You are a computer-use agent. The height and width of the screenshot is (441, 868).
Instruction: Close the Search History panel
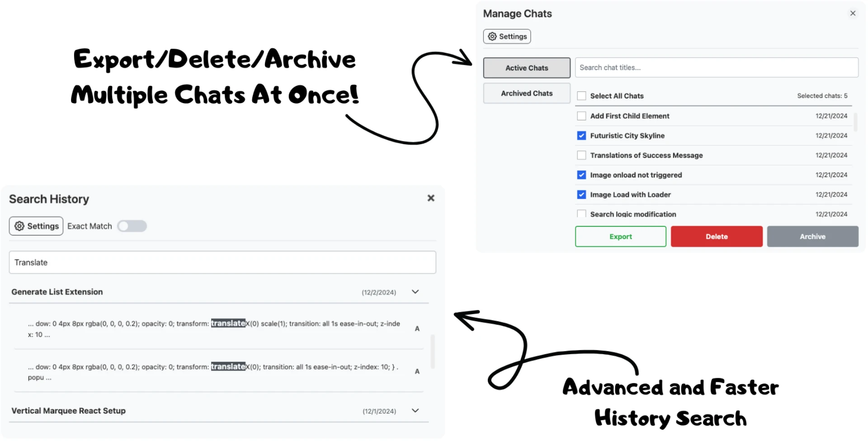point(430,198)
